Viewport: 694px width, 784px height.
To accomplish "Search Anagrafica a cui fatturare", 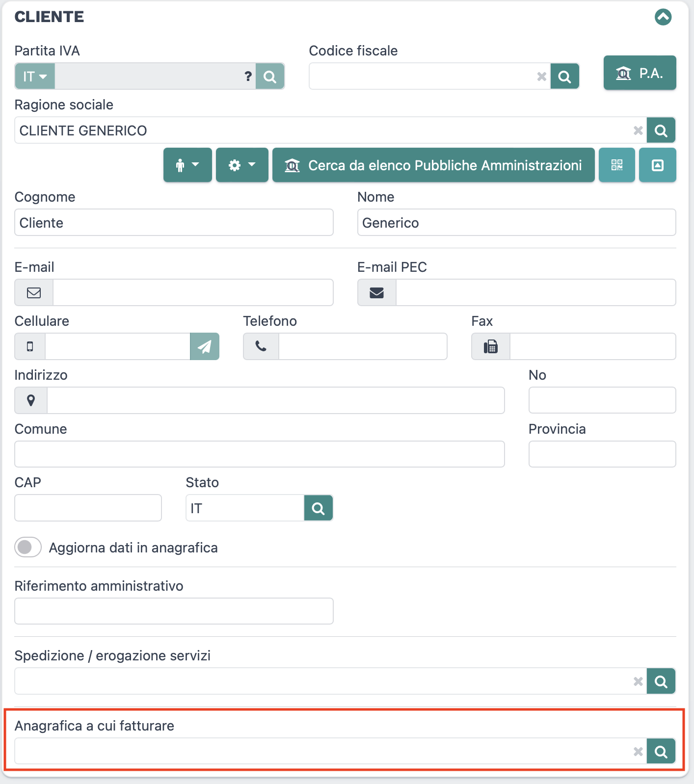I will click(x=661, y=752).
